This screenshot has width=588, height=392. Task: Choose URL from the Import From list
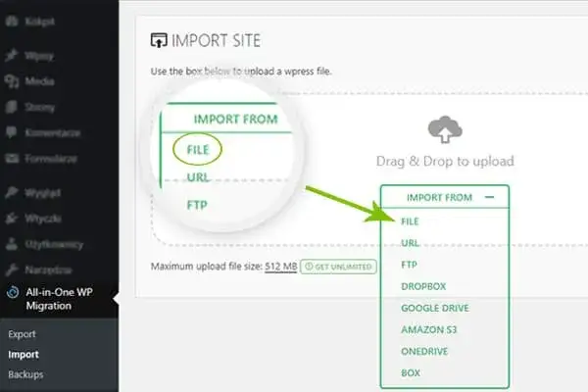(x=410, y=243)
